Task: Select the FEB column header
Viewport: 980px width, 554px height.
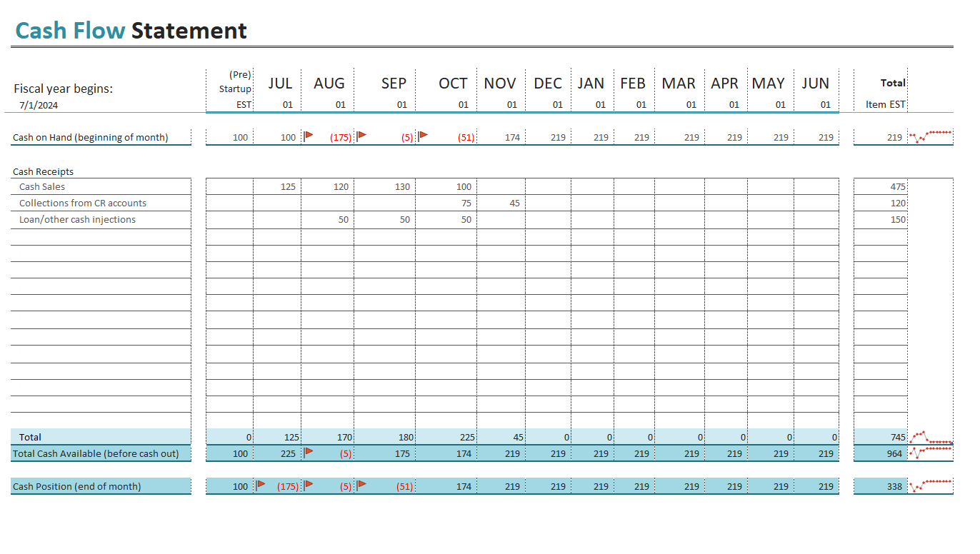Action: point(633,83)
